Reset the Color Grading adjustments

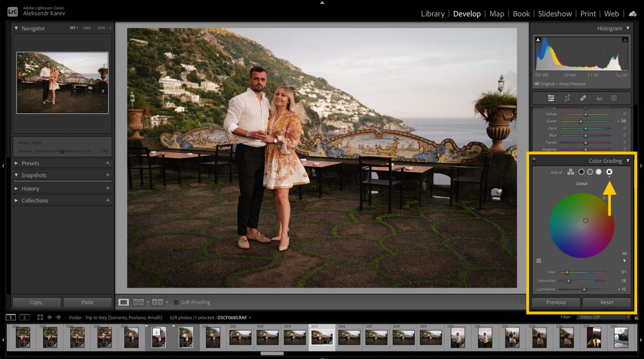pos(607,302)
